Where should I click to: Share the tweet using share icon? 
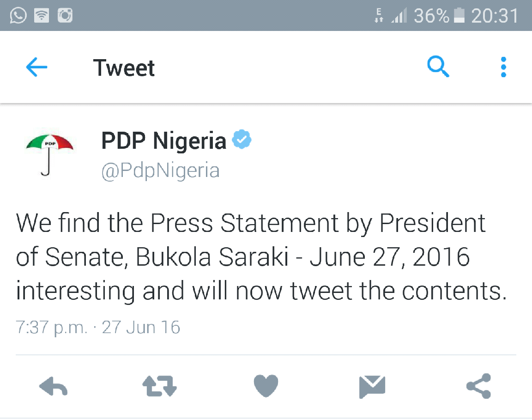point(479,386)
